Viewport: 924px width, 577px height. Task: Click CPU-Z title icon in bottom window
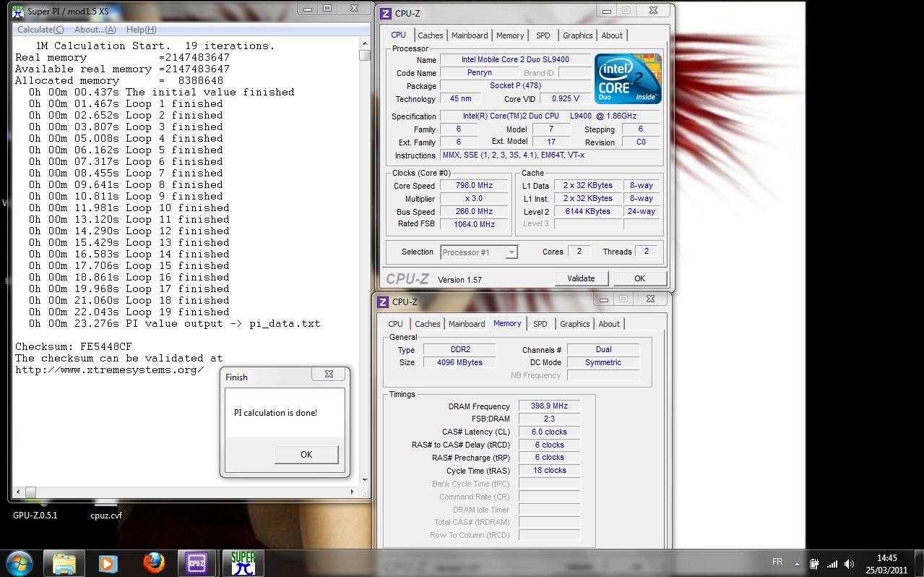pyautogui.click(x=384, y=302)
